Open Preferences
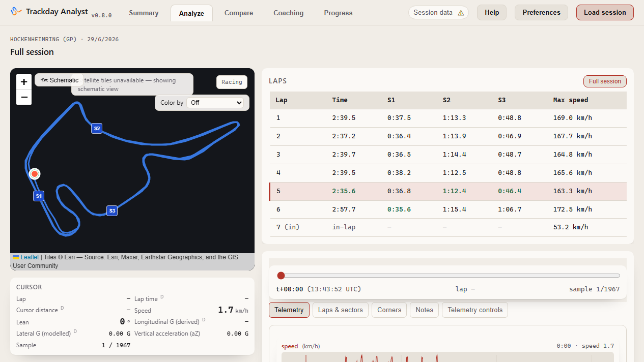Screen dimensions: 644x362 coord(541,13)
